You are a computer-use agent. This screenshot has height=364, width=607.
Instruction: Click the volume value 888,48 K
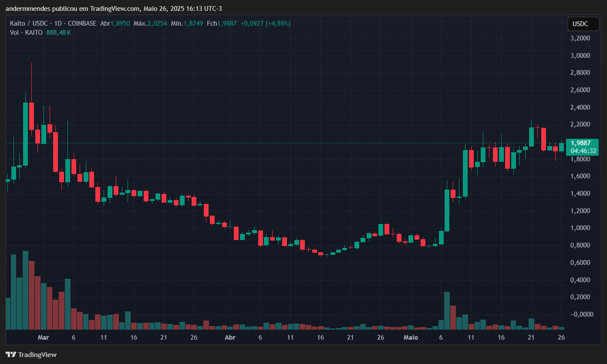(58, 33)
